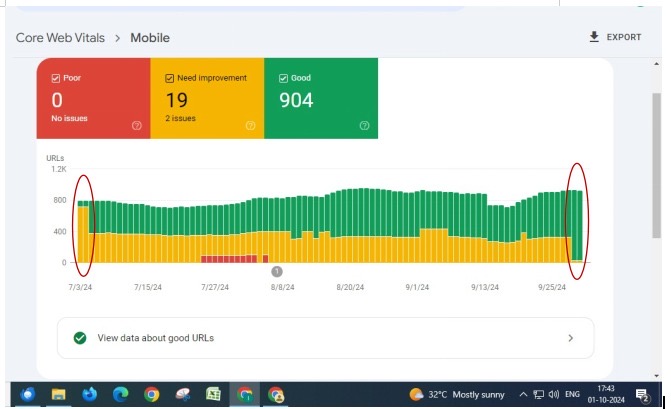Toggle the Good checkbox

(283, 77)
